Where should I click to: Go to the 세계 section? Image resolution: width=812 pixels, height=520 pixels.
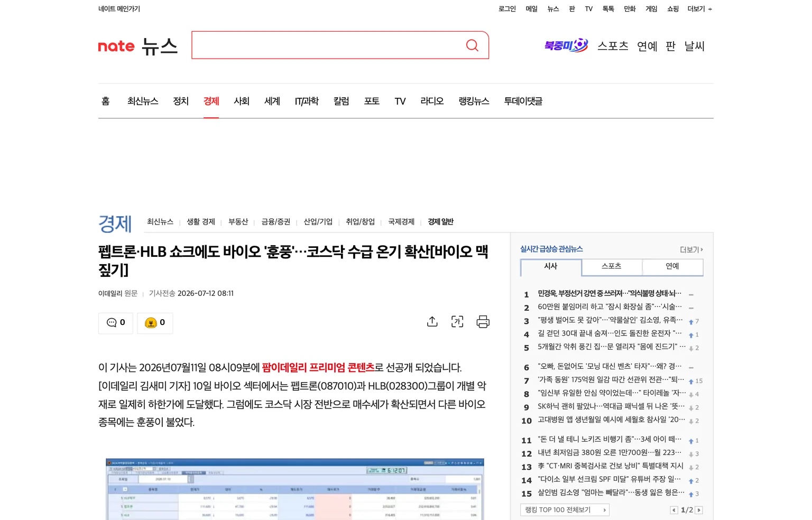pos(272,101)
